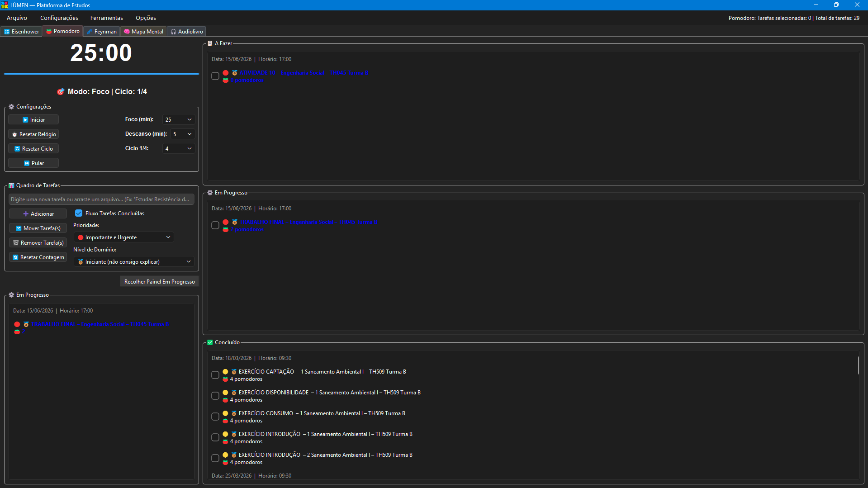The width and height of the screenshot is (868, 488).
Task: Click the new task input field
Action: 101,199
